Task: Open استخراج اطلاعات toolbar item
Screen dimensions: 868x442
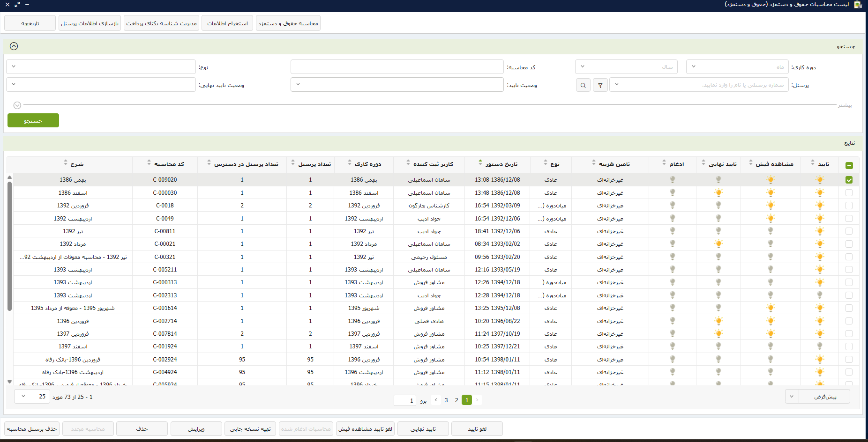Action: [227, 23]
